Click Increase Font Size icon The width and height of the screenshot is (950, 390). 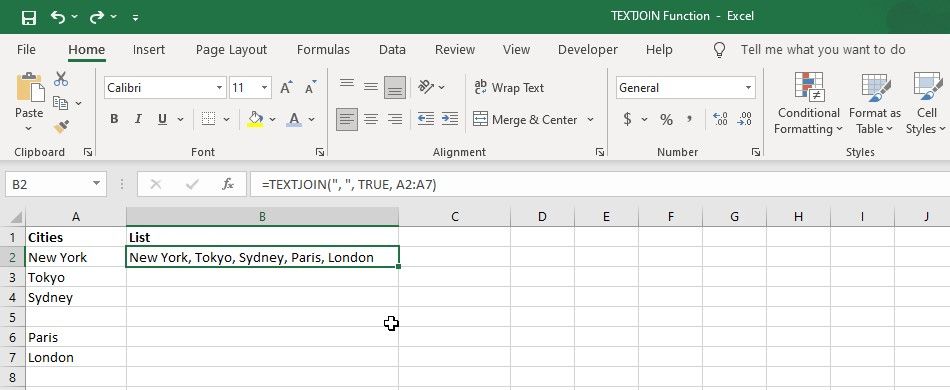(x=287, y=88)
